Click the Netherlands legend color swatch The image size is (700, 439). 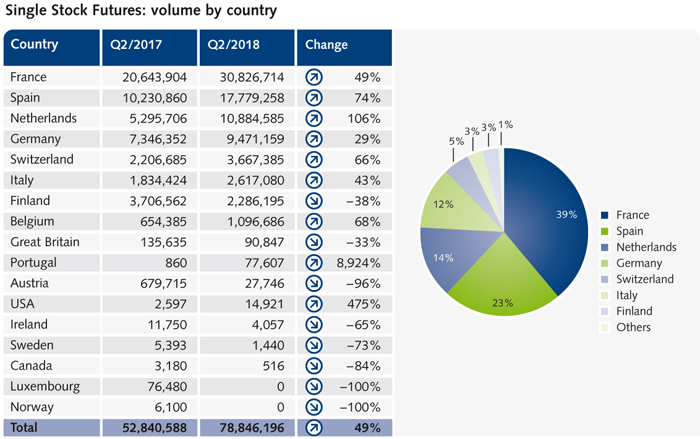[606, 247]
